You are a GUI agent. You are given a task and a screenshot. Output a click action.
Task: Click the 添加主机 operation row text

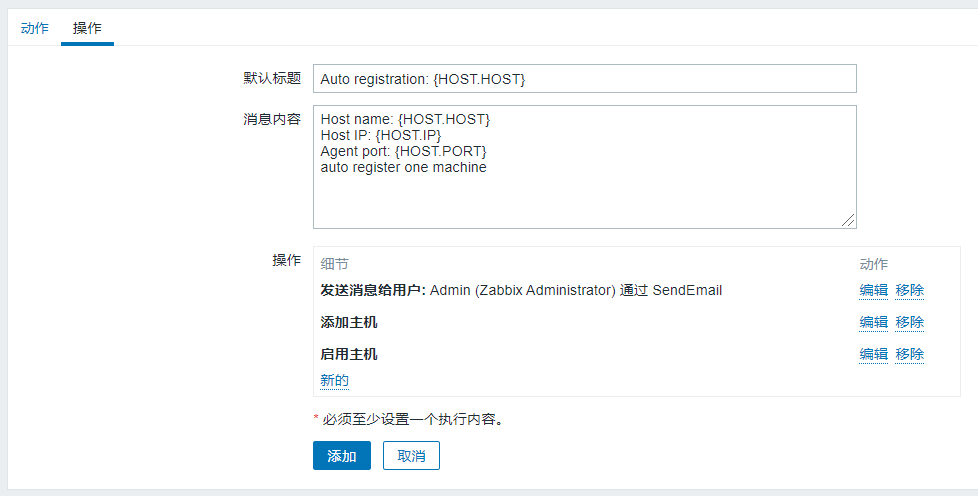click(x=349, y=322)
